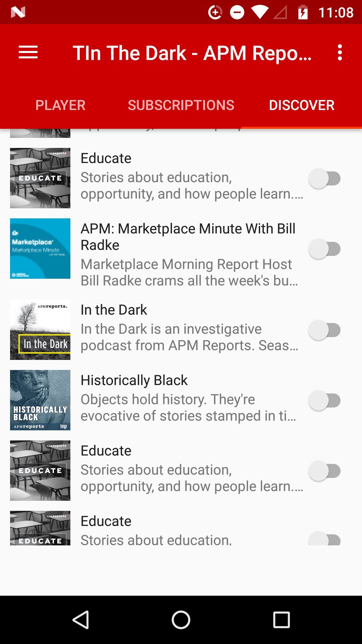Tap the Android Recent apps button
The height and width of the screenshot is (644, 362).
pos(282,620)
